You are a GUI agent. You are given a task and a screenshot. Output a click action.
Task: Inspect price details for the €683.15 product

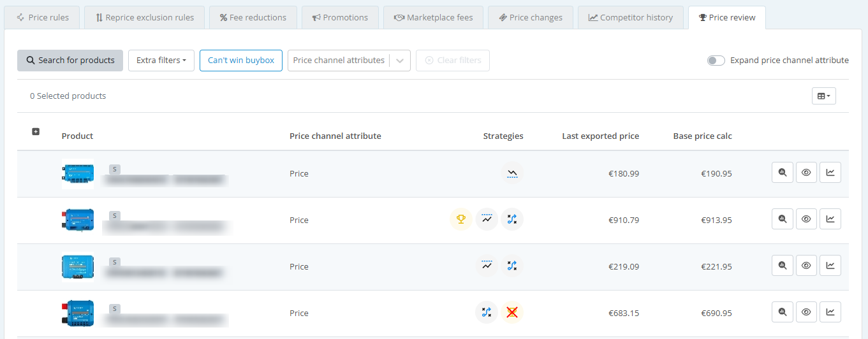click(x=783, y=312)
